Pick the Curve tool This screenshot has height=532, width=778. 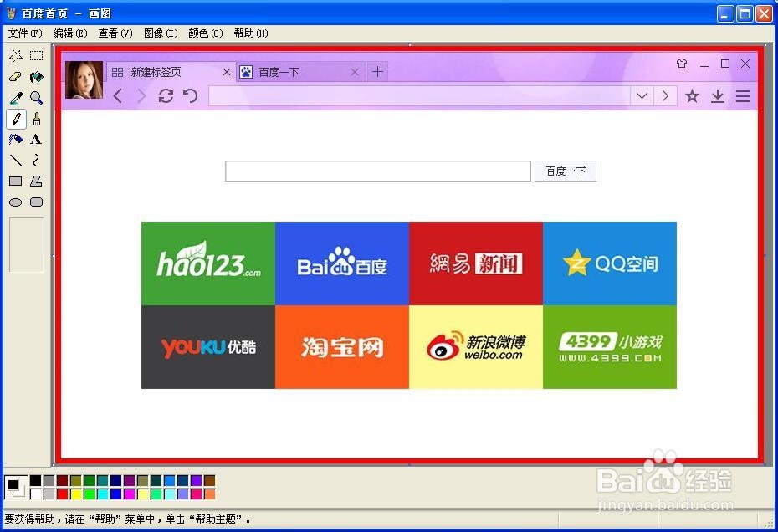tap(35, 160)
